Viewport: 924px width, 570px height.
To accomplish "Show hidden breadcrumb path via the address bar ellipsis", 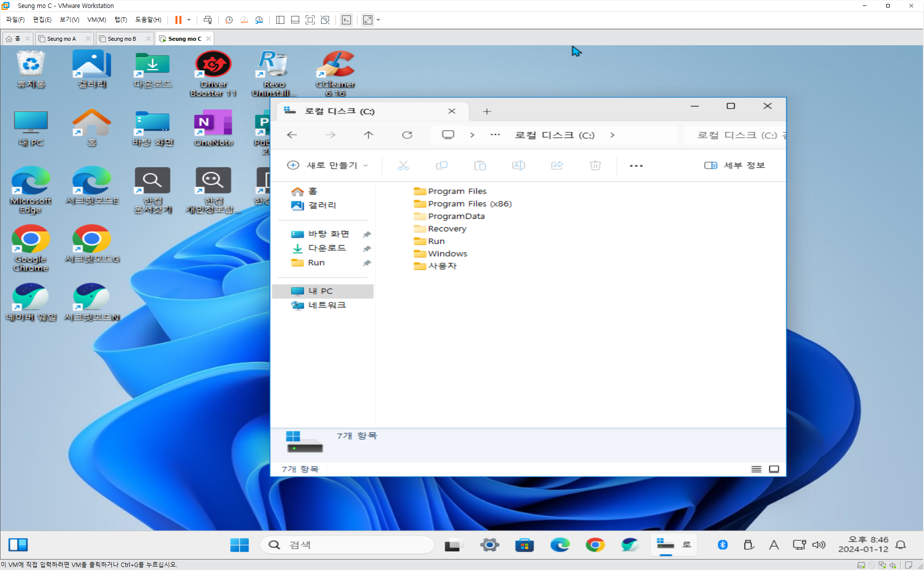I will 495,135.
